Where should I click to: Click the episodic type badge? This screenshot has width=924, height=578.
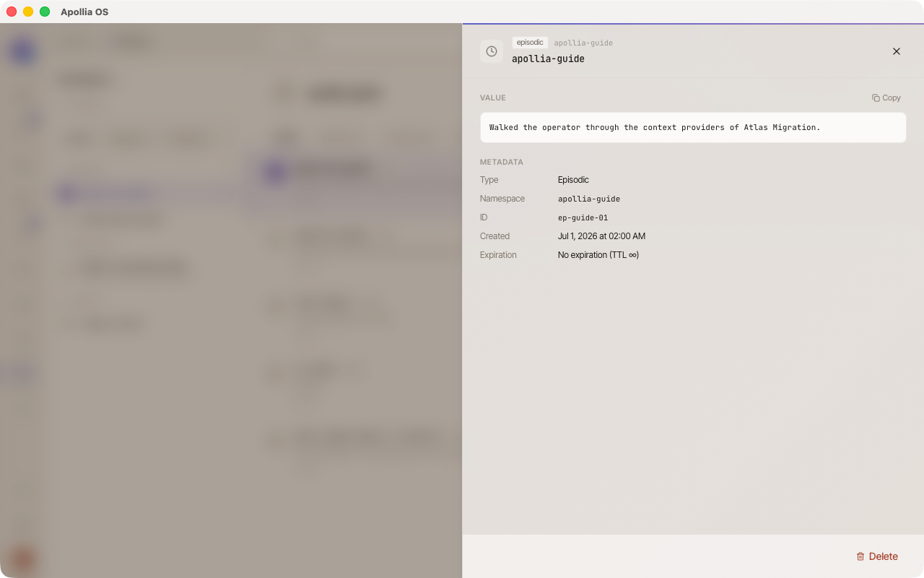[530, 43]
